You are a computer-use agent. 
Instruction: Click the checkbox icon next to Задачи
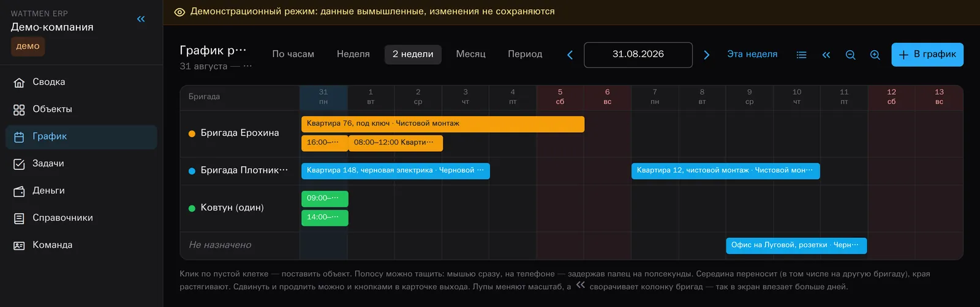pyautogui.click(x=19, y=164)
